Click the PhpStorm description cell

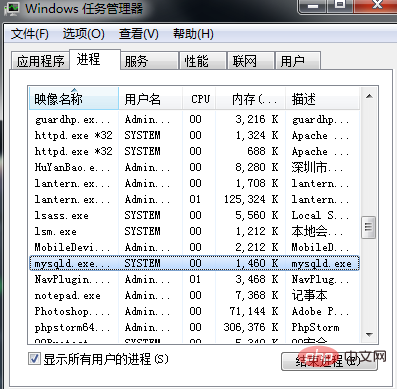point(315,328)
